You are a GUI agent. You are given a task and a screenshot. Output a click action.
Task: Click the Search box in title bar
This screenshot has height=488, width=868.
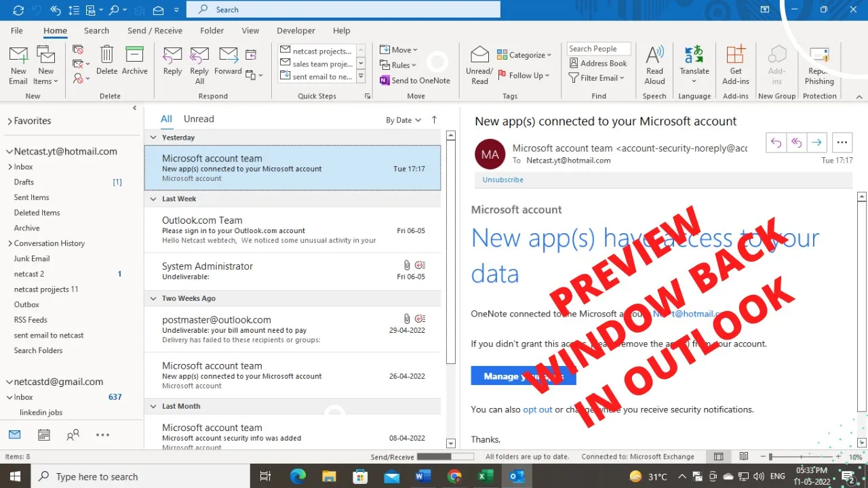pyautogui.click(x=343, y=9)
